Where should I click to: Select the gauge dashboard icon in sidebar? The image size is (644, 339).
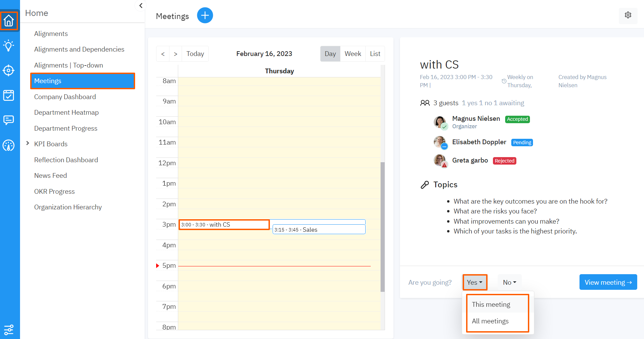pos(9,145)
